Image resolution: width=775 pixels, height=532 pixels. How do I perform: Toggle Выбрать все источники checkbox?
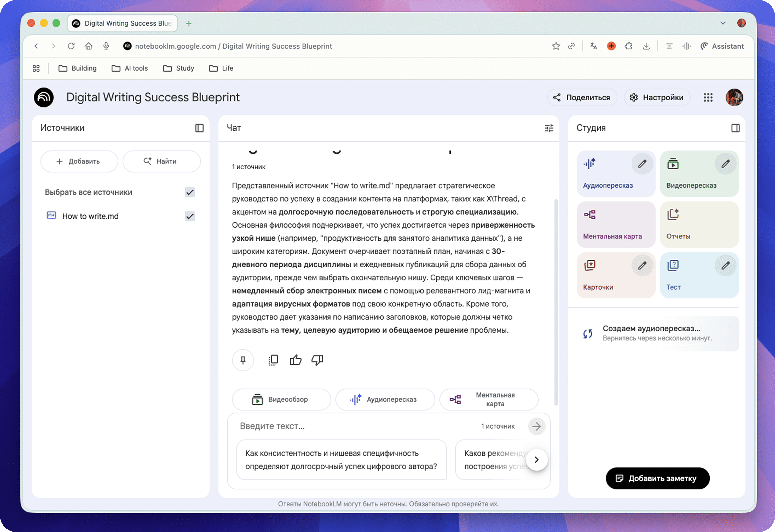point(190,192)
